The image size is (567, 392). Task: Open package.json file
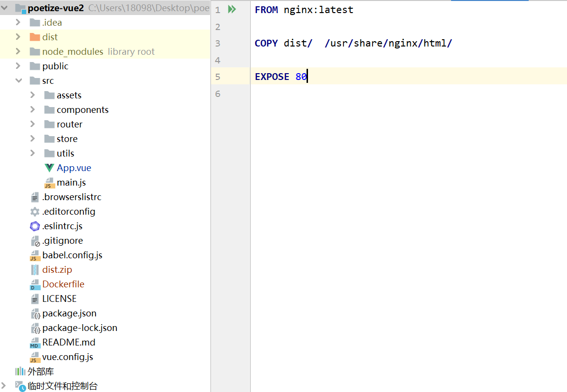(69, 314)
